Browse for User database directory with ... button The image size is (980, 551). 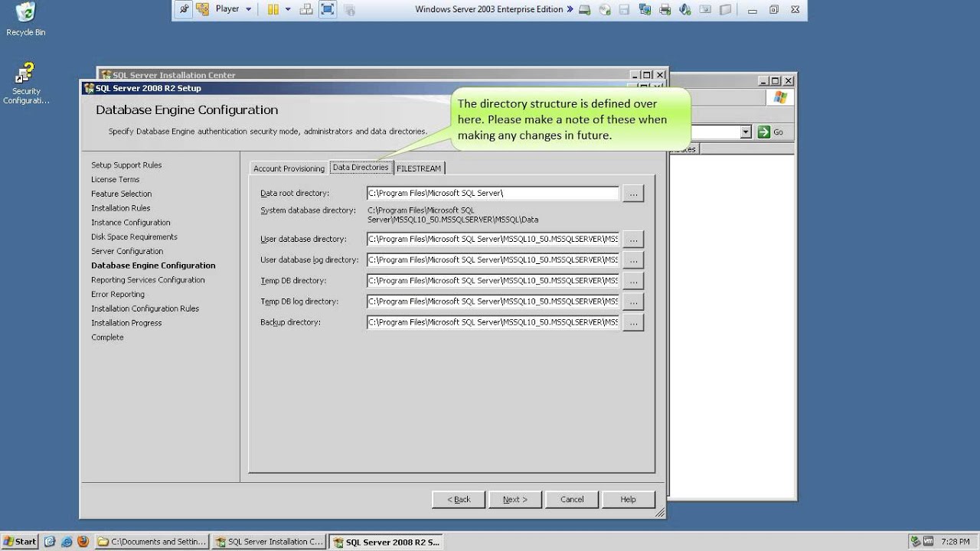pos(633,240)
